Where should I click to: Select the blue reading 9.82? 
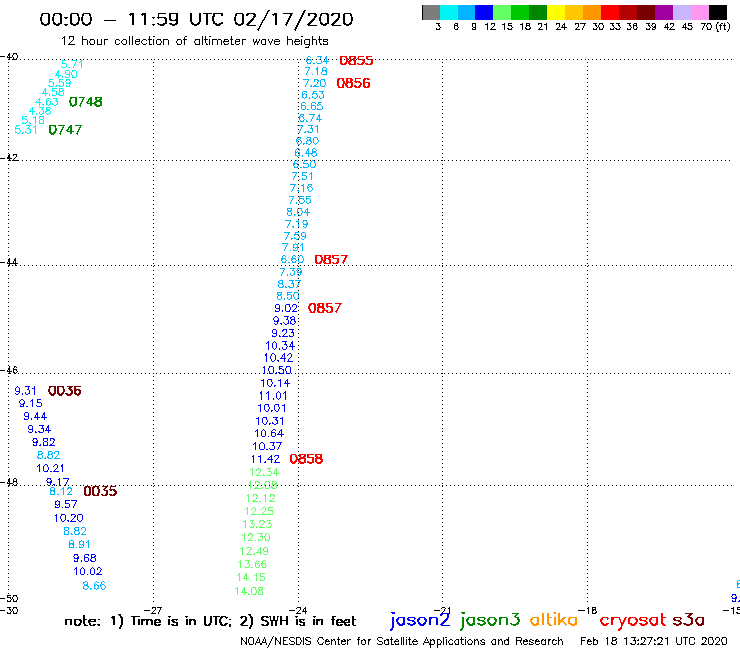pyautogui.click(x=44, y=442)
